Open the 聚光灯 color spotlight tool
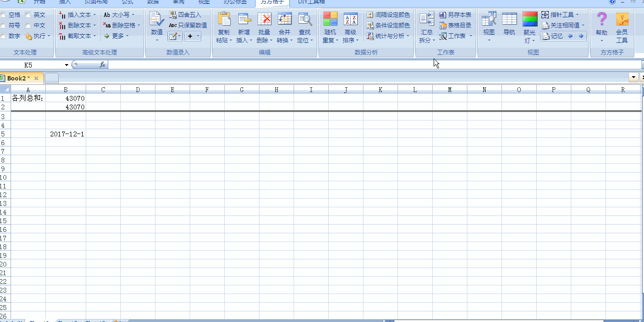Viewport: 644px width, 322px height. click(529, 19)
